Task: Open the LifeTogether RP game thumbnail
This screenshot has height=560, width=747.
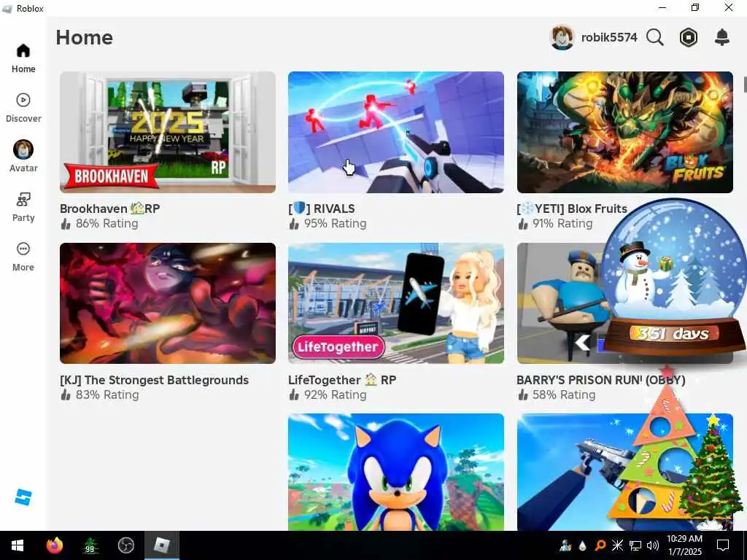Action: pos(396,303)
